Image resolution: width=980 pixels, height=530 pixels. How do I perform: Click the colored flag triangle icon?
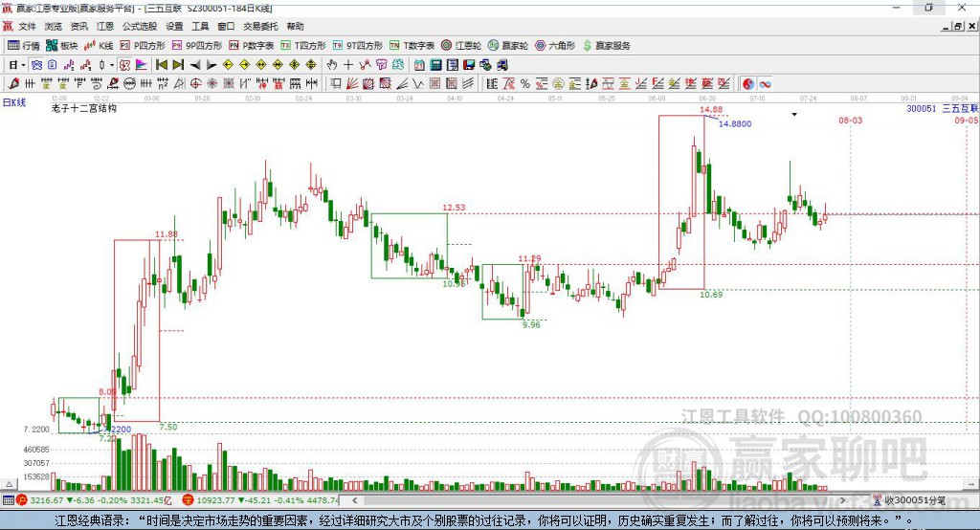coord(142,65)
